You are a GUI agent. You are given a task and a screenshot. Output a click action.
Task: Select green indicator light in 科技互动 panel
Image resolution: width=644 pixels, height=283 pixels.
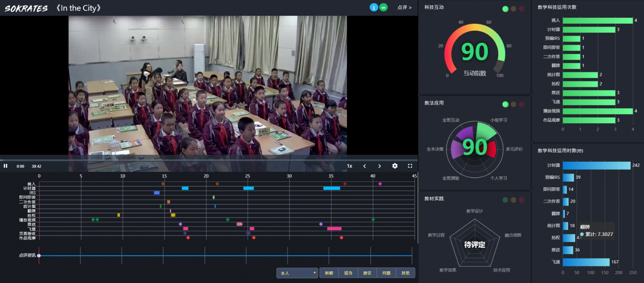pos(505,9)
